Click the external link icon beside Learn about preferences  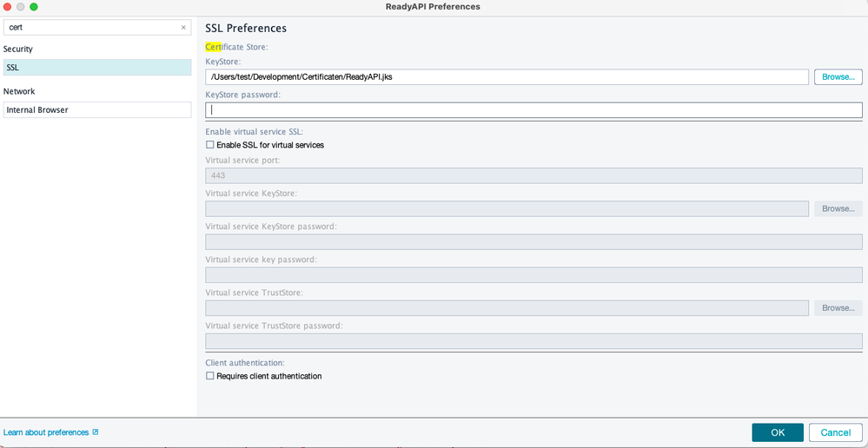96,432
